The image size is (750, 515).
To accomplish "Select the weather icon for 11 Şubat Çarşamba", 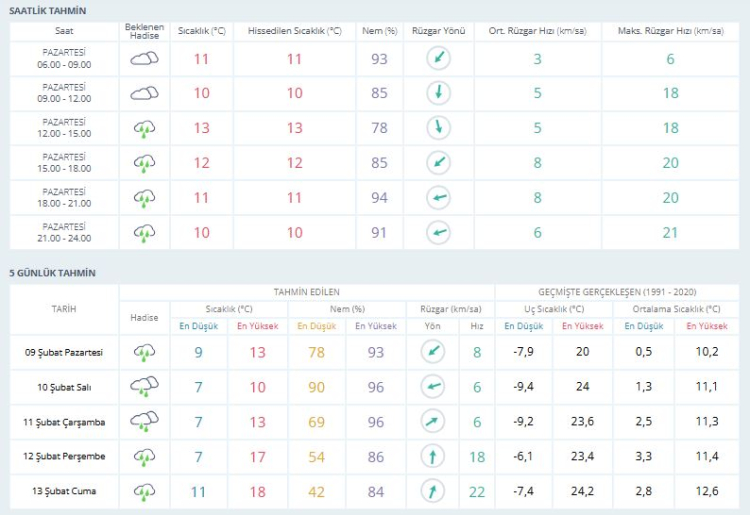I will click(145, 422).
